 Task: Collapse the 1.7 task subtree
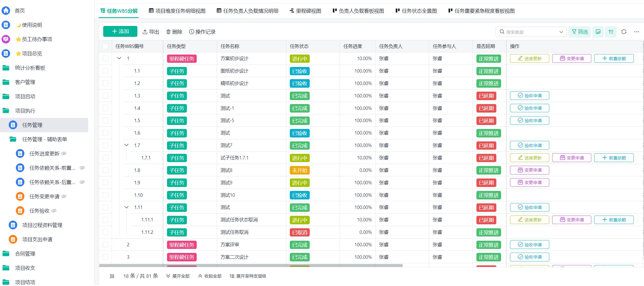pos(127,145)
